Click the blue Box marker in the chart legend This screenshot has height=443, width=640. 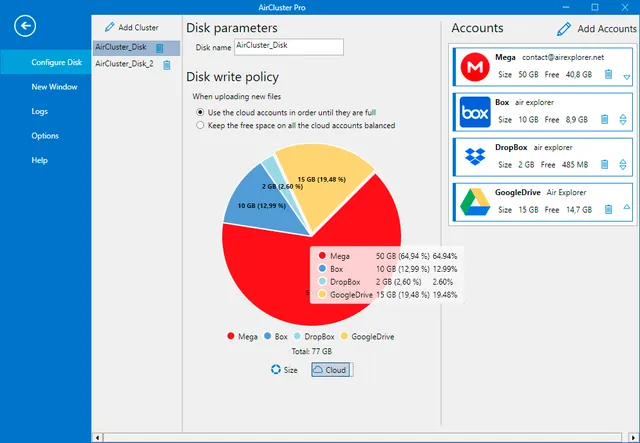click(268, 336)
